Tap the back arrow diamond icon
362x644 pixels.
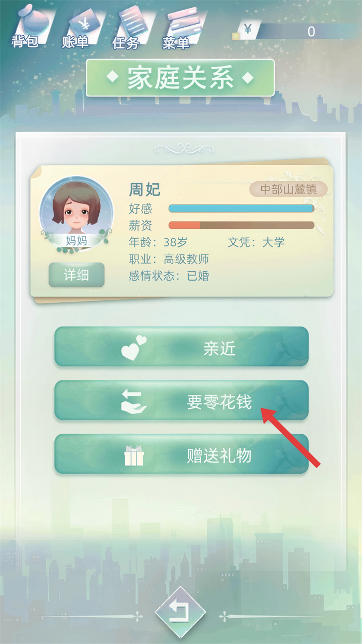click(180, 612)
